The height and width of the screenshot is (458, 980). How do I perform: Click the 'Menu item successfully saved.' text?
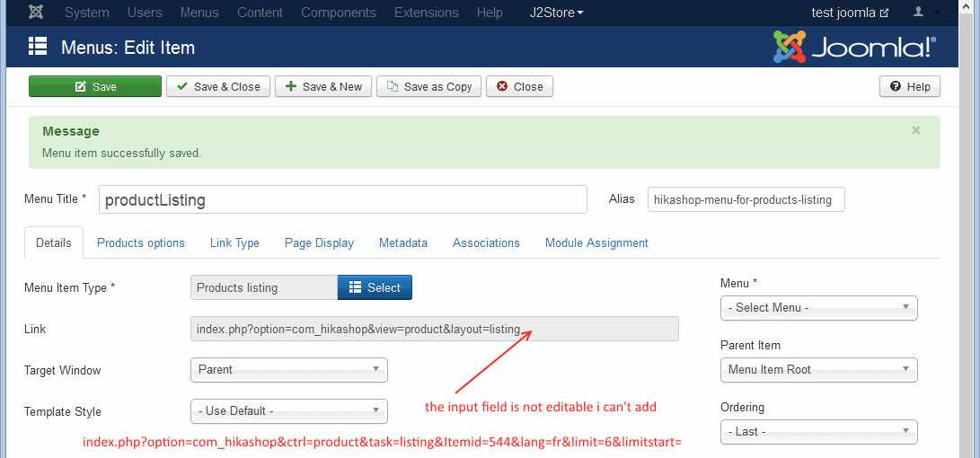(122, 153)
